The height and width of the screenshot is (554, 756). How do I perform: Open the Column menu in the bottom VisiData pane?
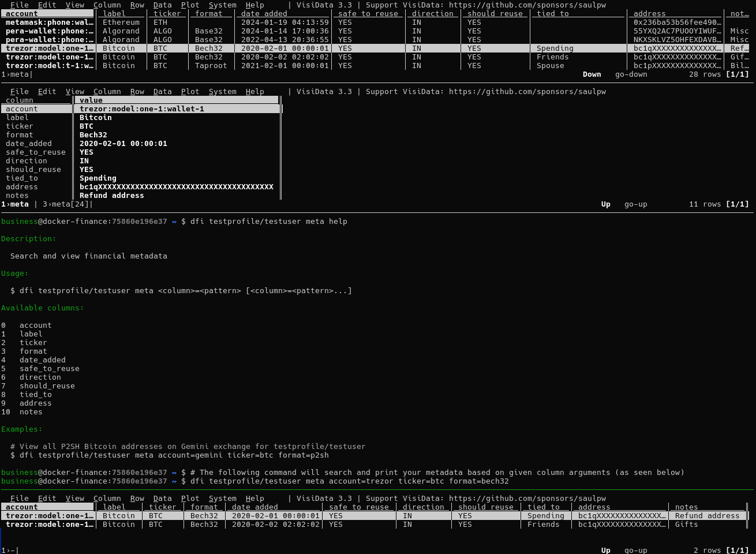tap(107, 498)
